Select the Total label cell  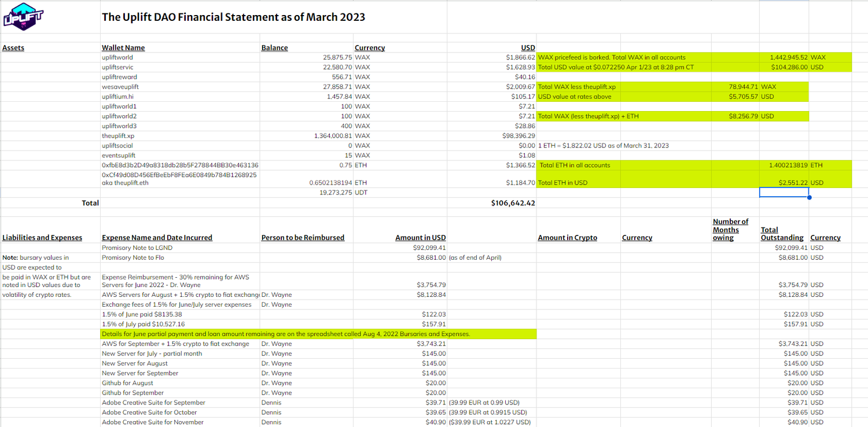90,203
